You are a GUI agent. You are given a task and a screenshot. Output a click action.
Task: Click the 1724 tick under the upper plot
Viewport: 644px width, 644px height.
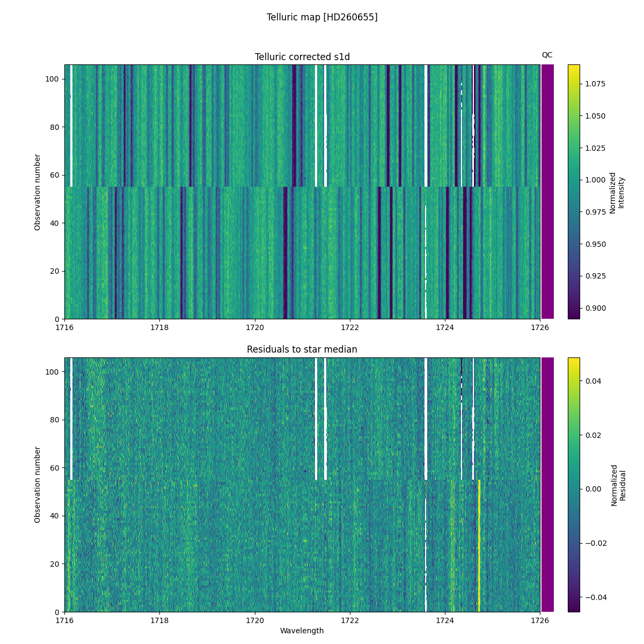click(445, 327)
